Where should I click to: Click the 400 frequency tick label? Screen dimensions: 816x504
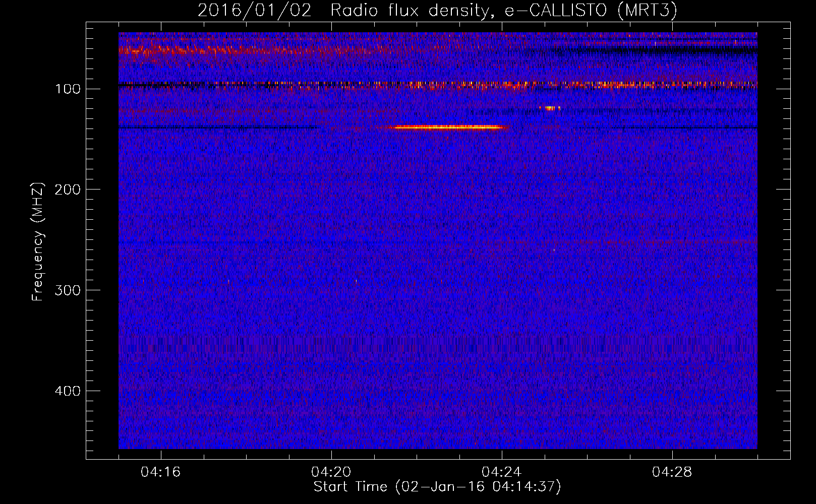coord(68,391)
